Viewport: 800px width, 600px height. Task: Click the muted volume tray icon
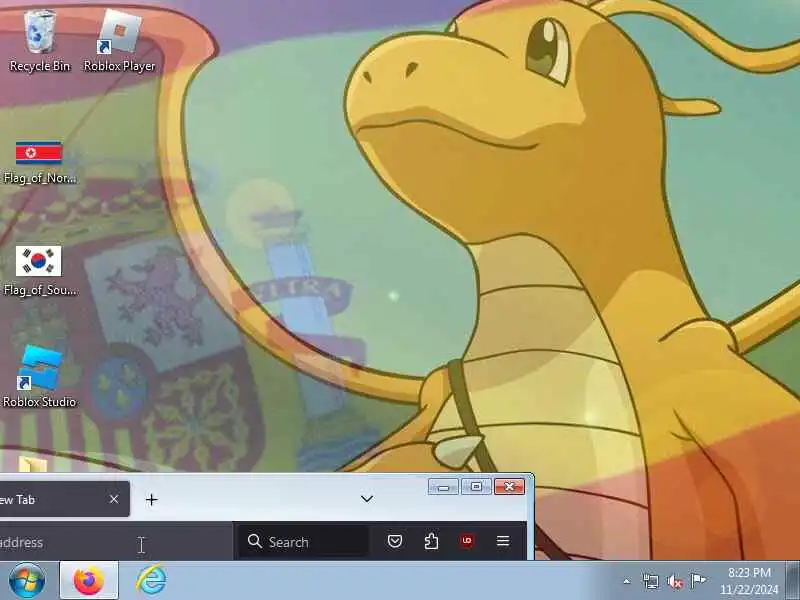click(x=674, y=581)
